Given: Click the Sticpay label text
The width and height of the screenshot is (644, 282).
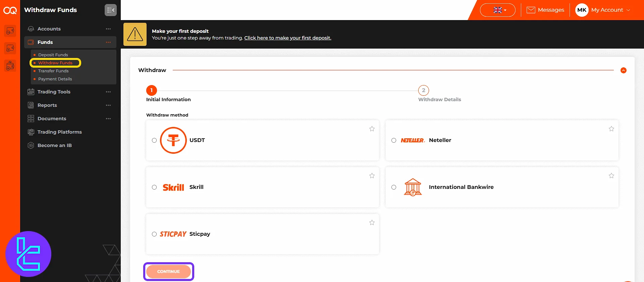Looking at the screenshot, I should tap(200, 234).
